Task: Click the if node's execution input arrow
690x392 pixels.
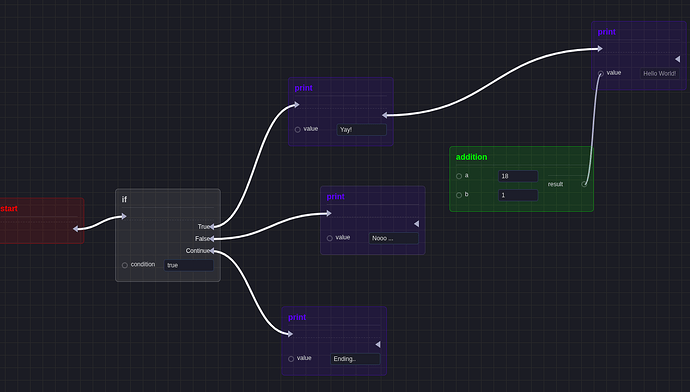Action: [124, 216]
